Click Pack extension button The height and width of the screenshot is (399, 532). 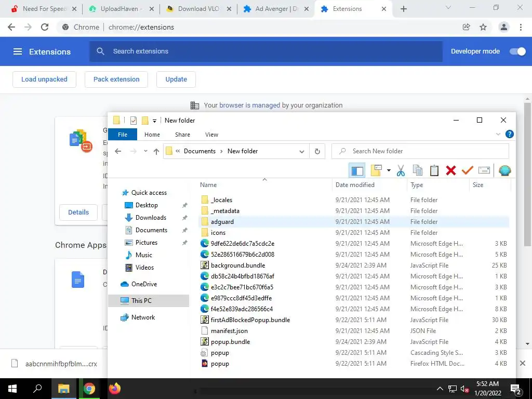coord(116,79)
